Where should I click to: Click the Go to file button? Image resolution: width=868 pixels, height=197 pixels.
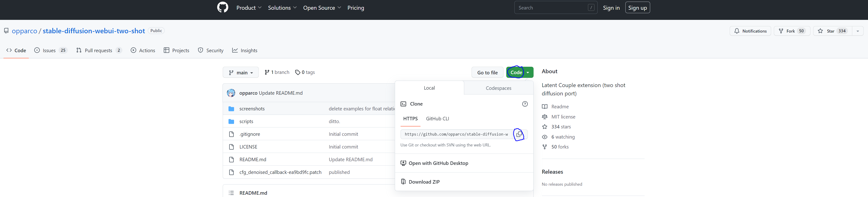487,72
